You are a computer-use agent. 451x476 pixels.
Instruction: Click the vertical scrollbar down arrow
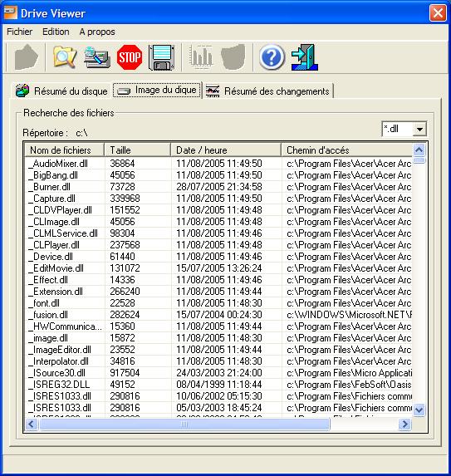(x=419, y=410)
